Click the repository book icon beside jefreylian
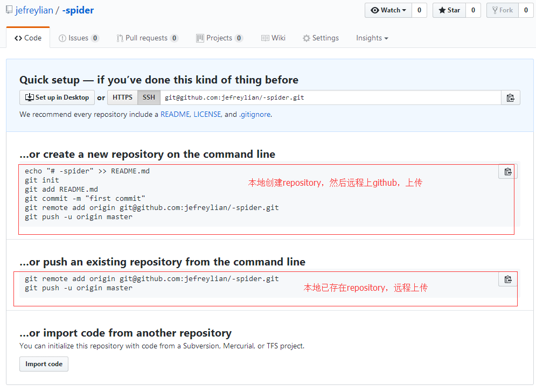 [9, 10]
